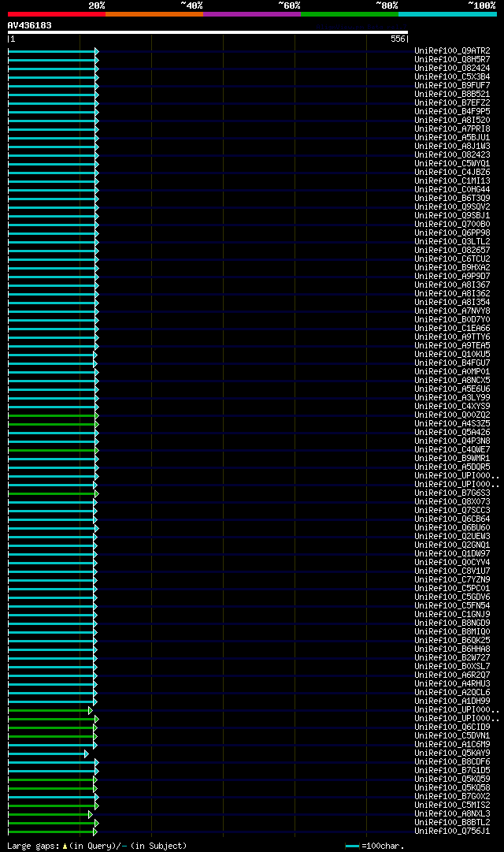Click green alignment bar of UniRef100_Q6CID9
Screen dimensions: 504x852
pyautogui.click(x=52, y=728)
